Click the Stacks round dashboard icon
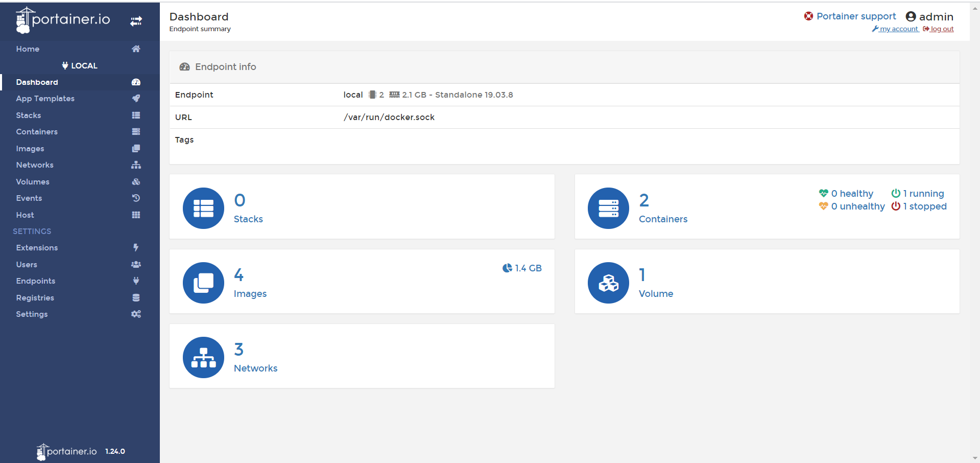 (203, 208)
